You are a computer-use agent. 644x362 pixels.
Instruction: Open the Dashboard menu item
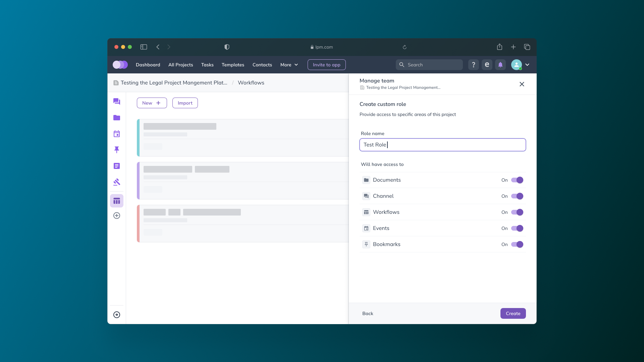pos(148,65)
